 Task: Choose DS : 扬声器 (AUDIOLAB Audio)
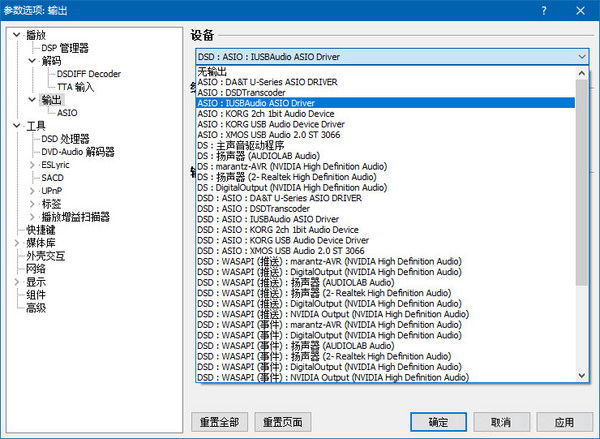pos(385,156)
